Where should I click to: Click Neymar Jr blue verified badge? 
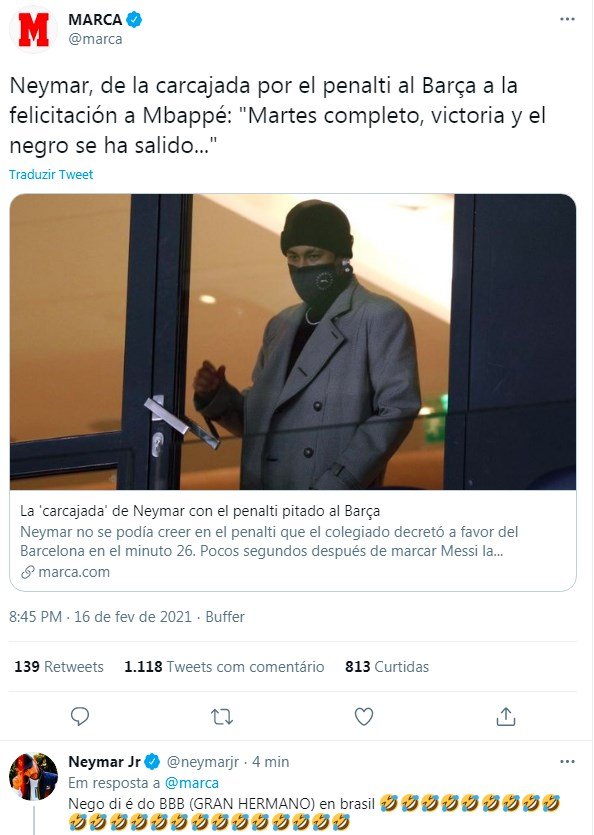click(152, 762)
